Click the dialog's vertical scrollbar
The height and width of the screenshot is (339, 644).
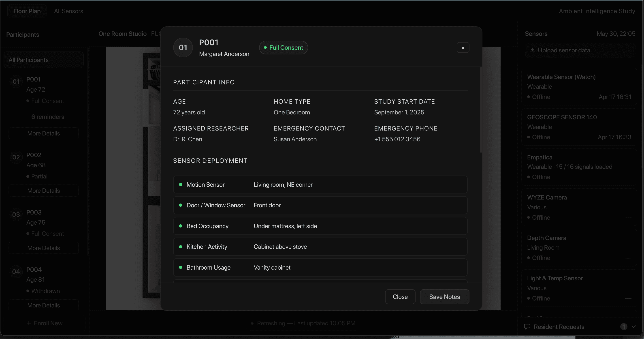click(481, 110)
